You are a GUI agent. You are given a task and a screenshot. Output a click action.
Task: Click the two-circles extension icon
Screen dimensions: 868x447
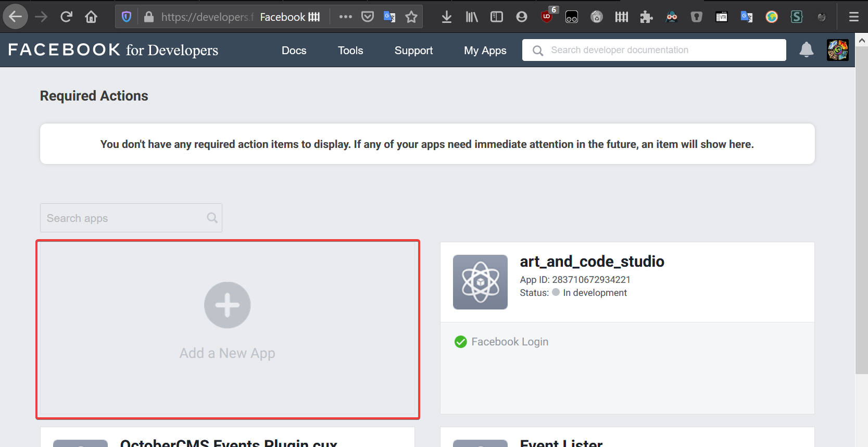click(572, 17)
